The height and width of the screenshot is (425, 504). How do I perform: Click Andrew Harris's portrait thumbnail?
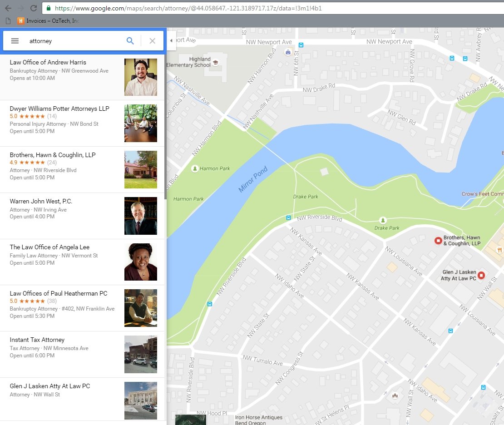click(x=141, y=77)
